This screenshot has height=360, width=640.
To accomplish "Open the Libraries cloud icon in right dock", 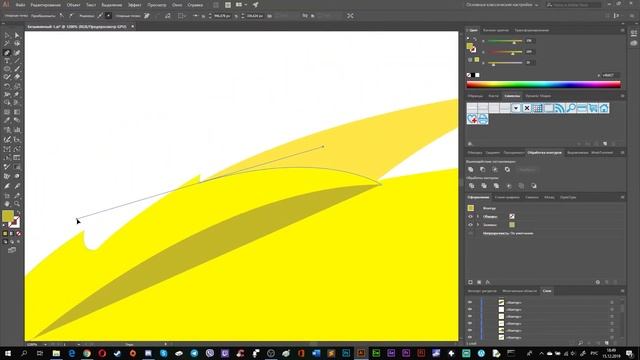I will tap(633, 43).
